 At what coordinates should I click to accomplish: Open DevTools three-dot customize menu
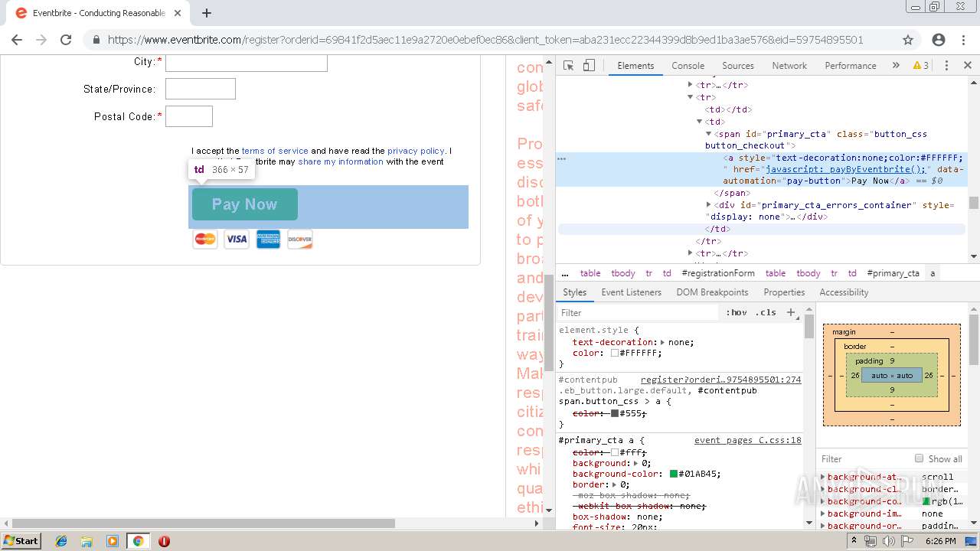click(x=946, y=66)
